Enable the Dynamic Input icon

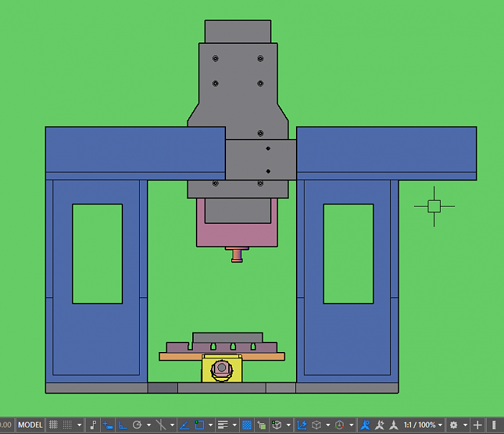click(107, 425)
